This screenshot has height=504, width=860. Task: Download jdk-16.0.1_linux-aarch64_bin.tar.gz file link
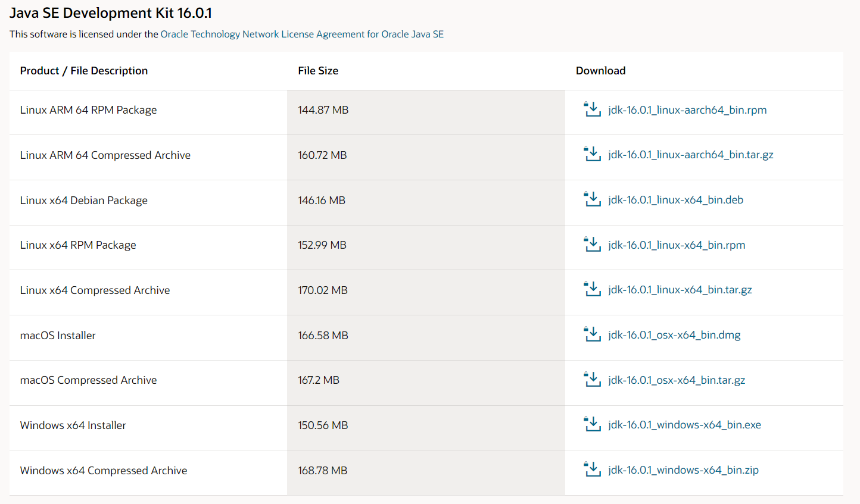(x=691, y=155)
